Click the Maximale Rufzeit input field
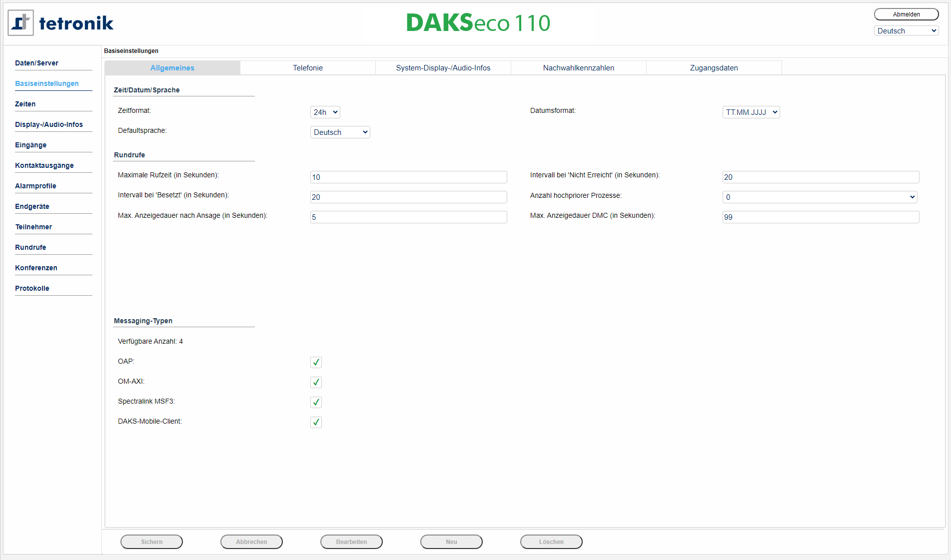Screen dimensions: 951x560 [x=409, y=177]
